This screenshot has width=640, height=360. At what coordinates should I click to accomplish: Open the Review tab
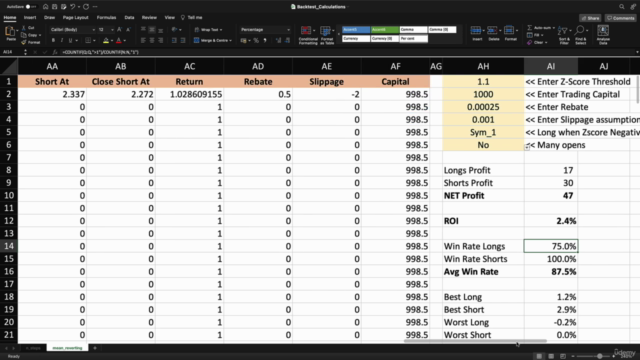tap(149, 18)
